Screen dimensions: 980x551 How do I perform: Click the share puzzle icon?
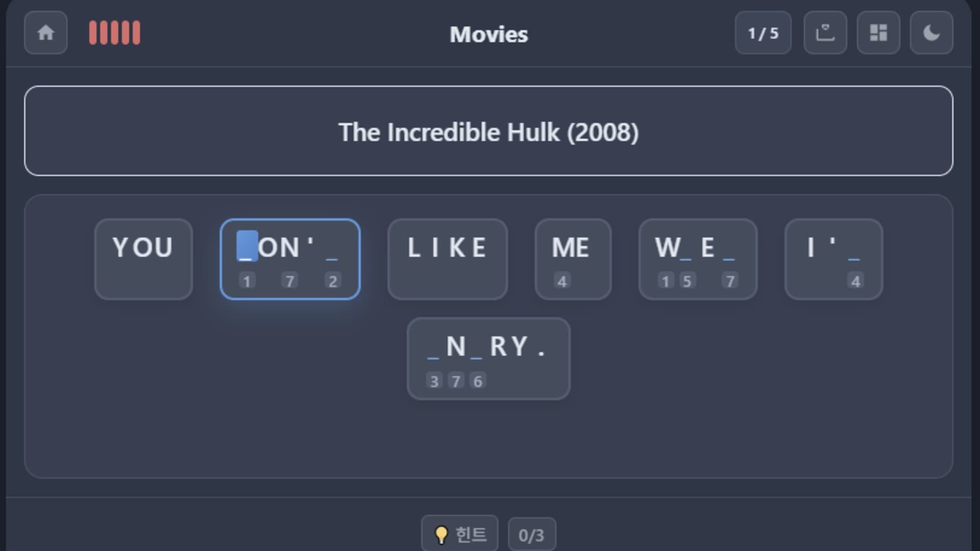click(x=825, y=33)
